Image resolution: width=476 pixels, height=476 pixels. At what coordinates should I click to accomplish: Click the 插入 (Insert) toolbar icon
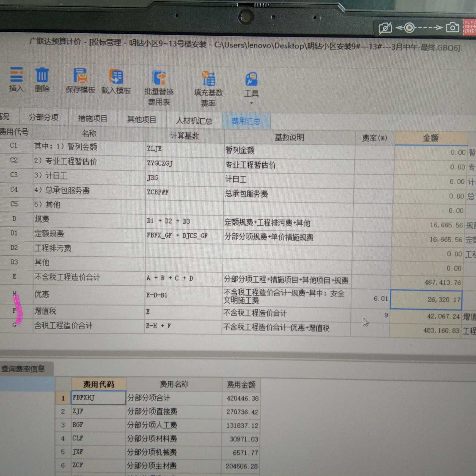click(x=16, y=75)
